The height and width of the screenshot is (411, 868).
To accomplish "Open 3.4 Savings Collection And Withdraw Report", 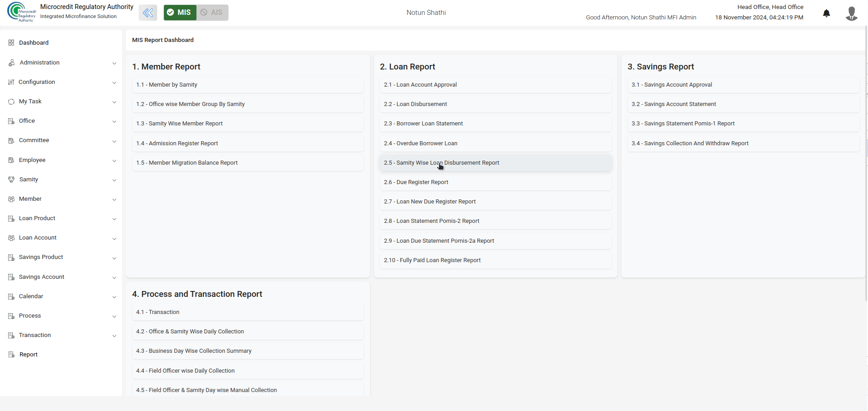I will click(x=743, y=143).
